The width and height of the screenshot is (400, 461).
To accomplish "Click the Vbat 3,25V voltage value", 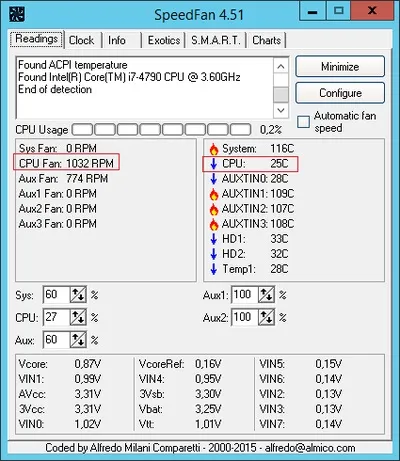I will tap(208, 409).
